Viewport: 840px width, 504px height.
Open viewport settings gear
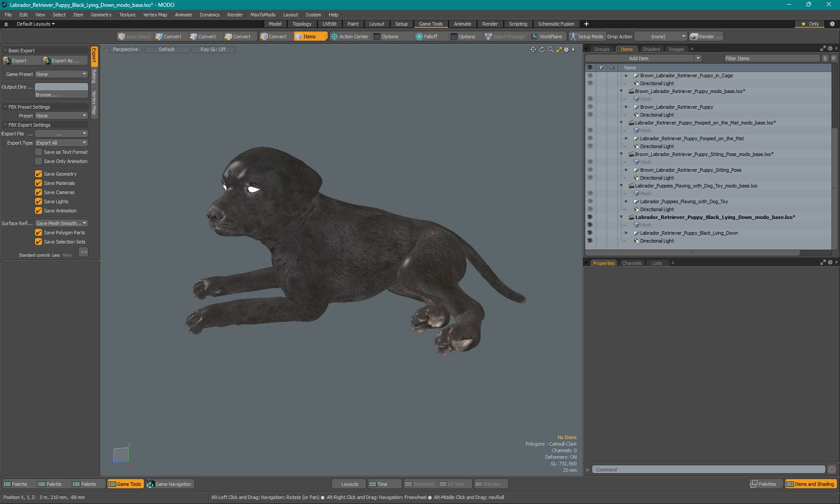tap(567, 49)
